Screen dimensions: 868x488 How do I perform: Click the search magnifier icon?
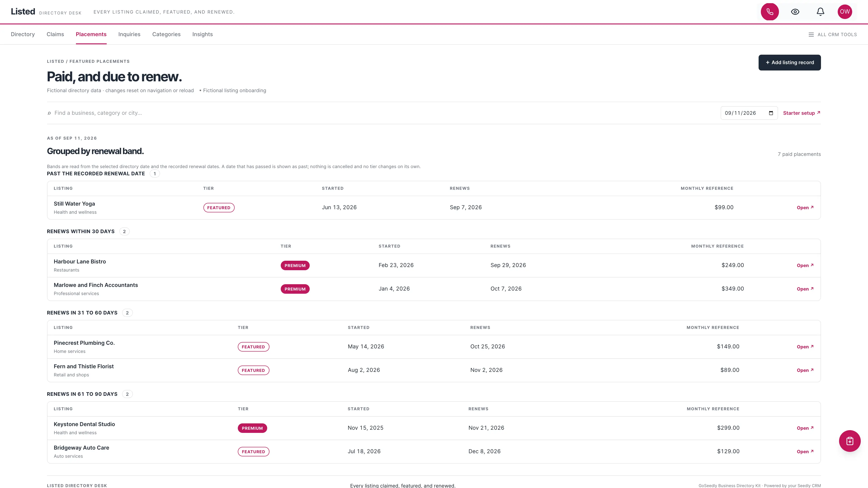coord(49,113)
